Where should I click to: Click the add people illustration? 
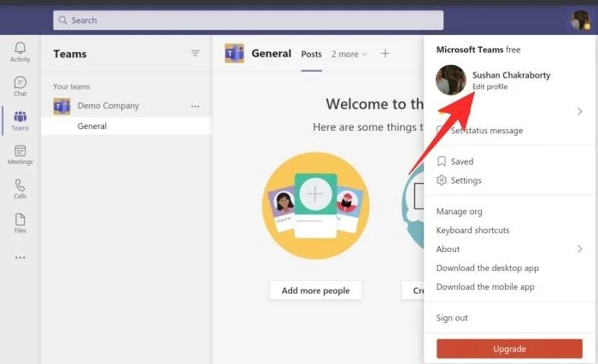(316, 206)
